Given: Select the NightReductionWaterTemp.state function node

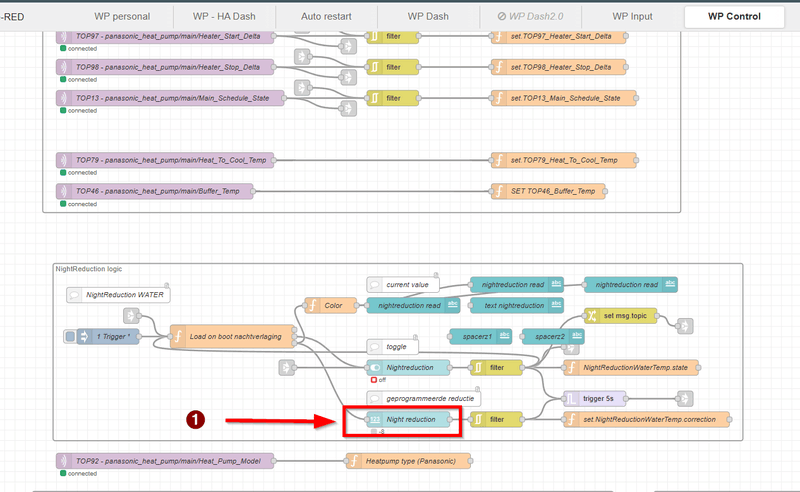Looking at the screenshot, I should tap(631, 367).
